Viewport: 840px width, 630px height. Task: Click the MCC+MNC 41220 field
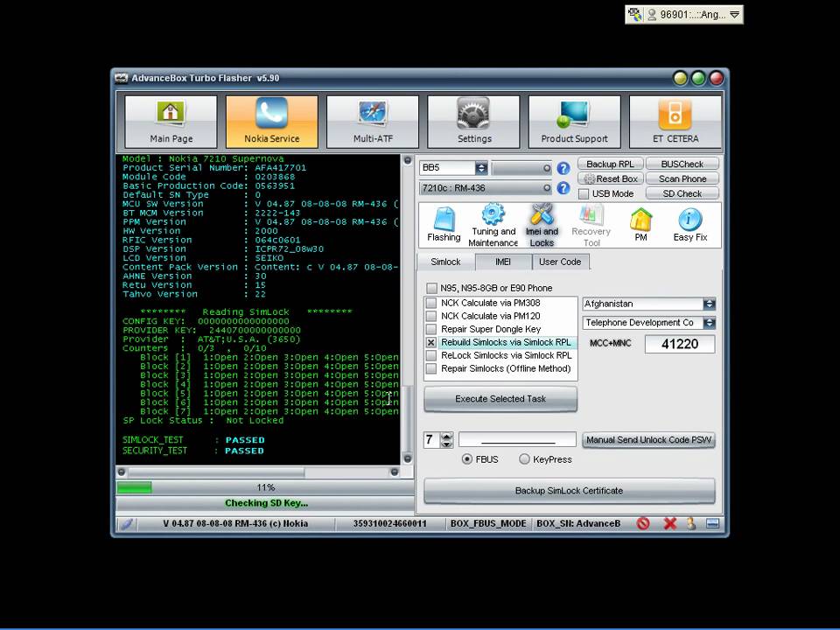tap(680, 344)
